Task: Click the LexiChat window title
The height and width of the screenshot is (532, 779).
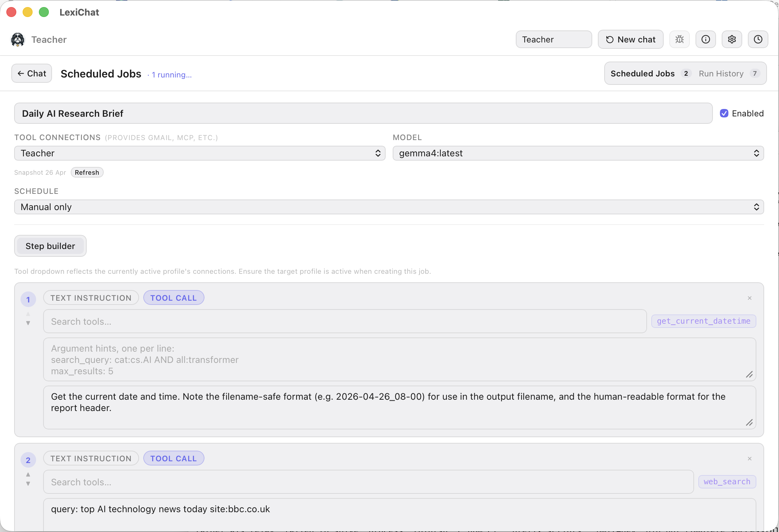Action: [79, 12]
